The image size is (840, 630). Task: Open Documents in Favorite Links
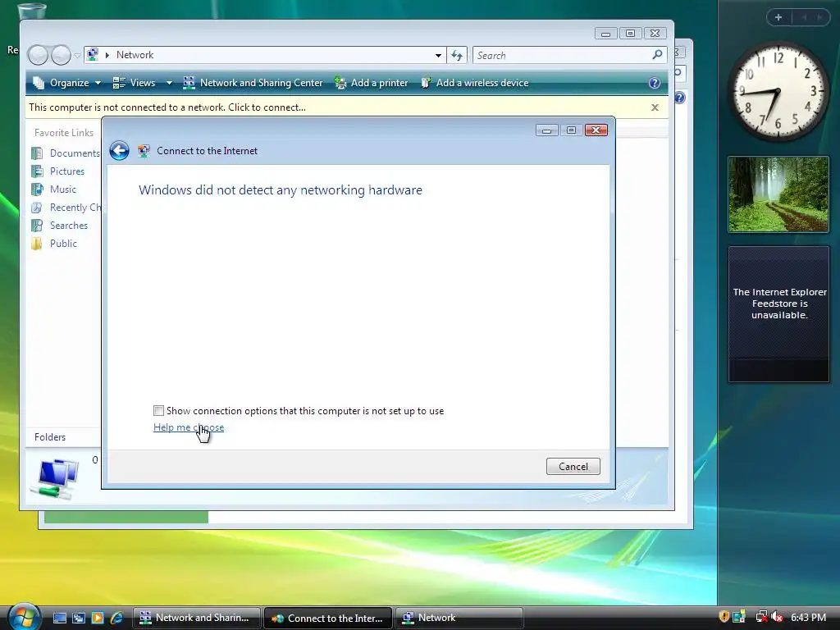66,153
